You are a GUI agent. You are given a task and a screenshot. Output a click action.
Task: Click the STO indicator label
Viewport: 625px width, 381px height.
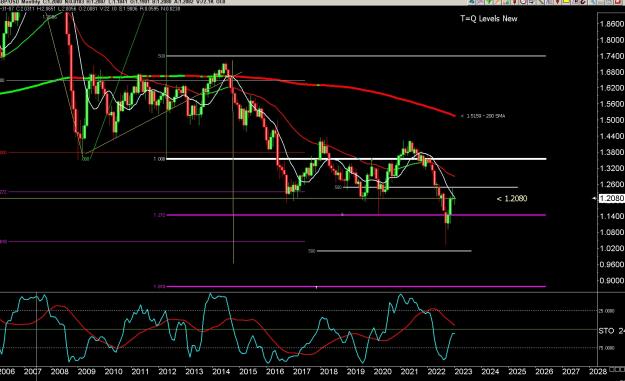pyautogui.click(x=607, y=331)
